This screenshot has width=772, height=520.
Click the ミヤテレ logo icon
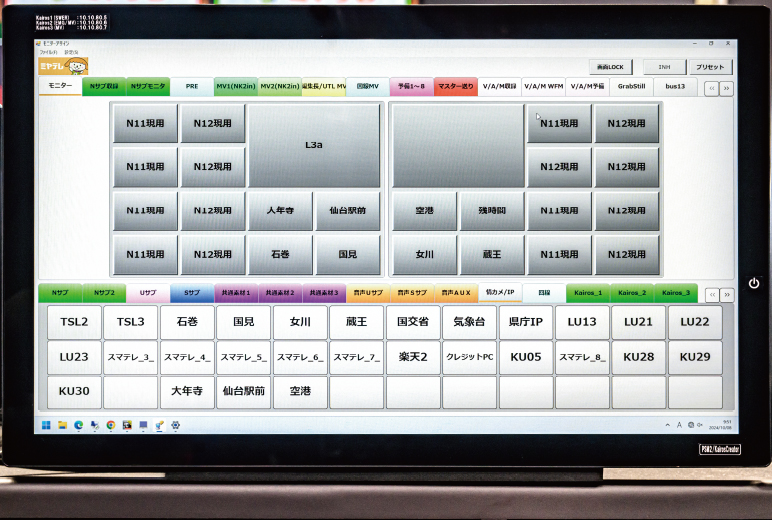(63, 66)
